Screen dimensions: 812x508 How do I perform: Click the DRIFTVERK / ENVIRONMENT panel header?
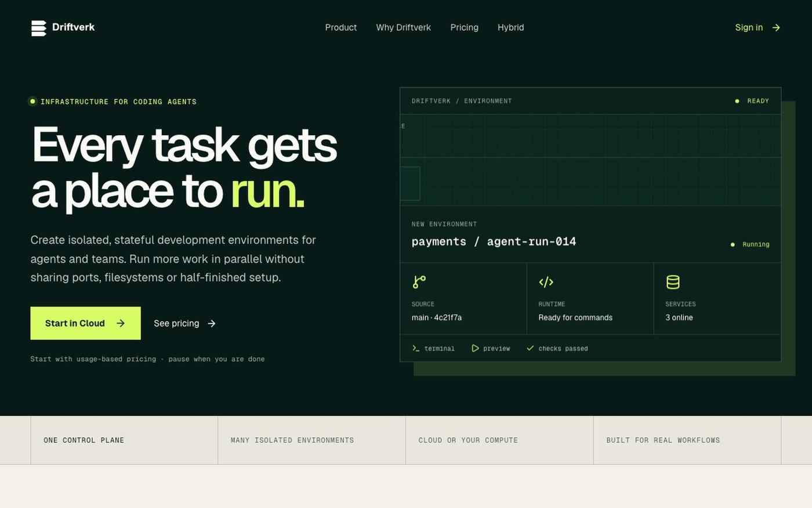click(x=462, y=101)
